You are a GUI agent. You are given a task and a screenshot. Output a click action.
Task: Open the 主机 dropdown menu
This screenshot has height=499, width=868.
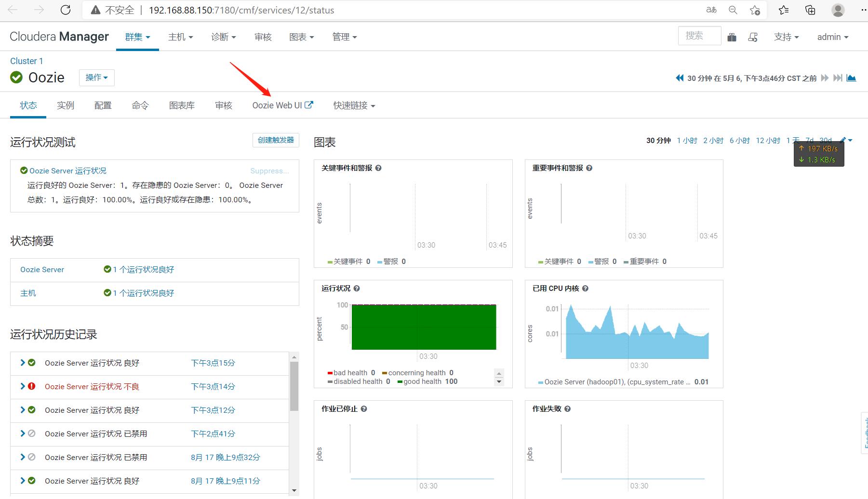coord(180,37)
